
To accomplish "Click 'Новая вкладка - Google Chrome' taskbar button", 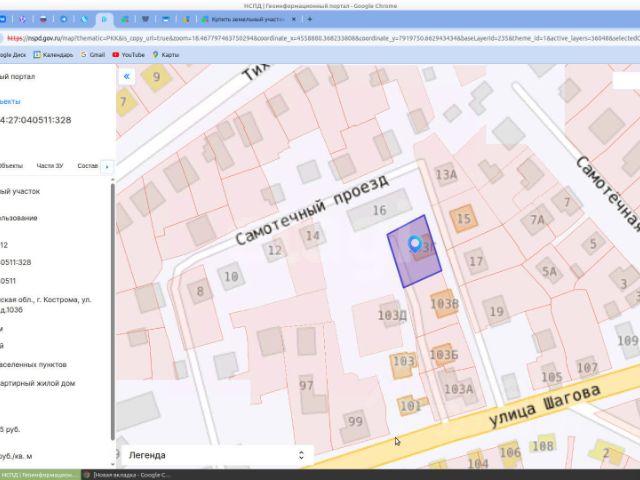I will tap(127, 475).
